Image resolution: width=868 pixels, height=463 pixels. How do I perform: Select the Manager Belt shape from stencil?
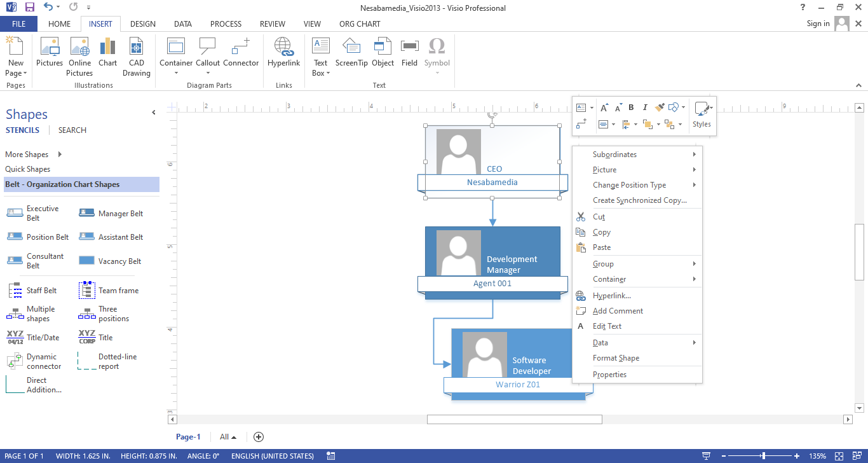(x=111, y=214)
